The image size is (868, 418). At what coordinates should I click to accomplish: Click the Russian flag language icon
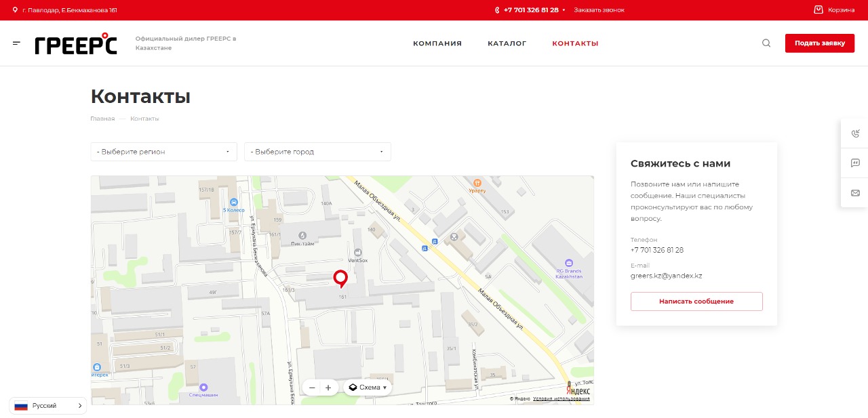(21, 406)
